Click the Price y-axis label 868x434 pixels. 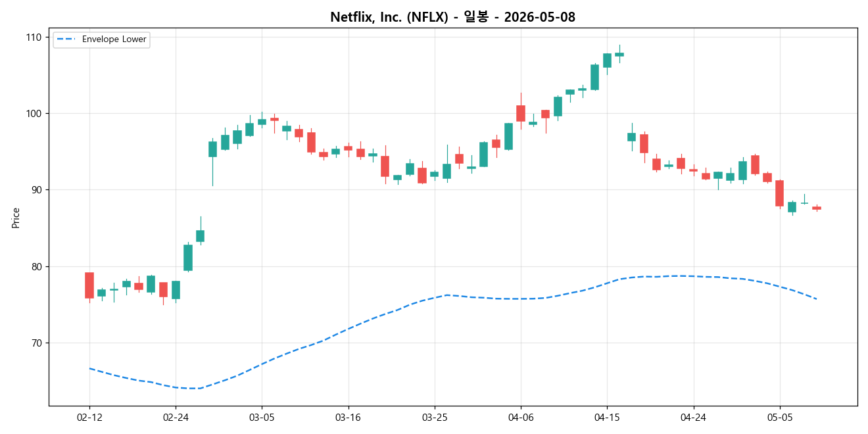pos(16,218)
